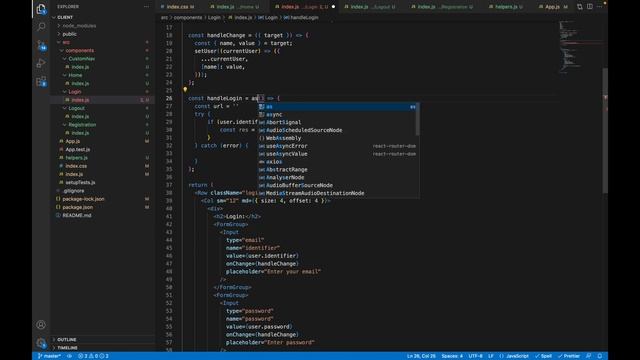Select the 'useAsyncError' suggestion
The height and width of the screenshot is (360, 640).
click(x=338, y=146)
